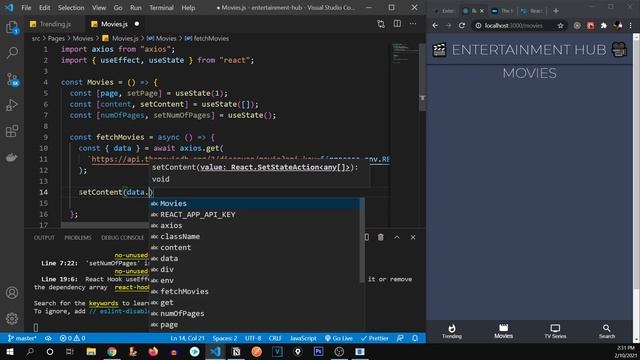
Task: Open the Edit menu
Action: [44, 8]
